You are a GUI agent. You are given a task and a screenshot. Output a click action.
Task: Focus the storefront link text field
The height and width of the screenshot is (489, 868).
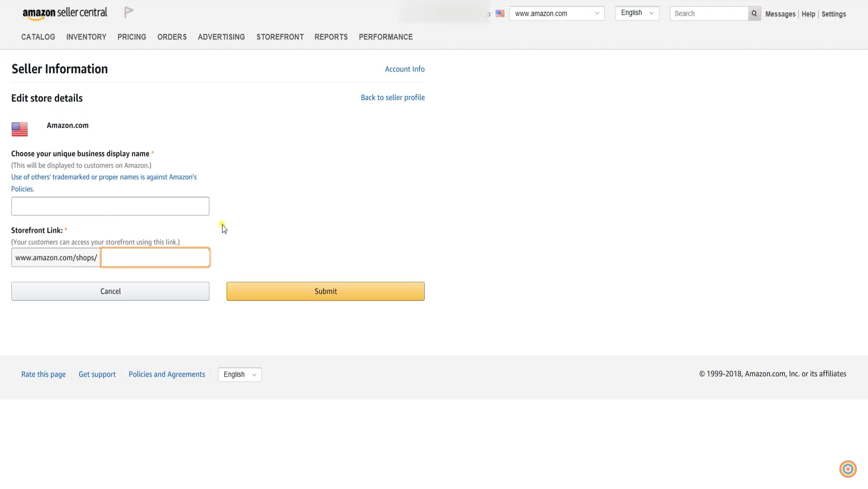coord(155,258)
